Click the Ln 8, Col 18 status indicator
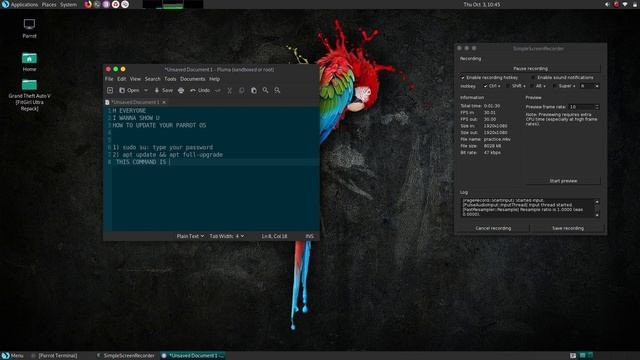The height and width of the screenshot is (360, 640). [274, 236]
